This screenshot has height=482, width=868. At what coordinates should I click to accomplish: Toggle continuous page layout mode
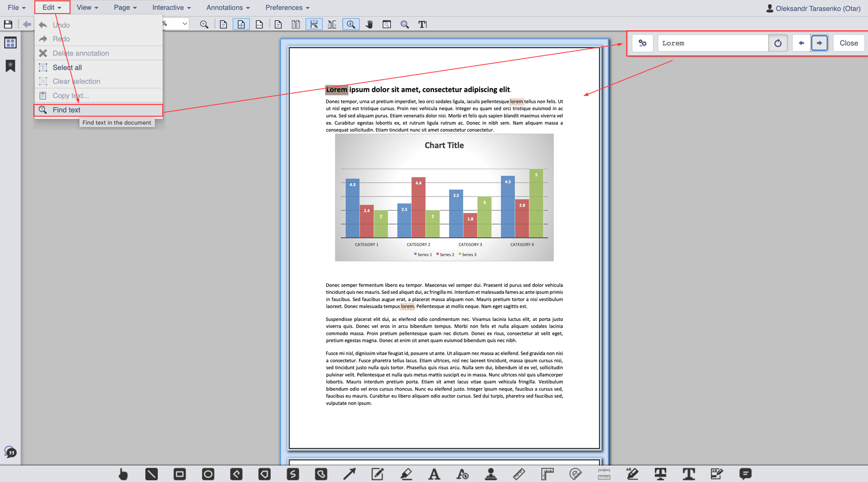[x=314, y=24]
